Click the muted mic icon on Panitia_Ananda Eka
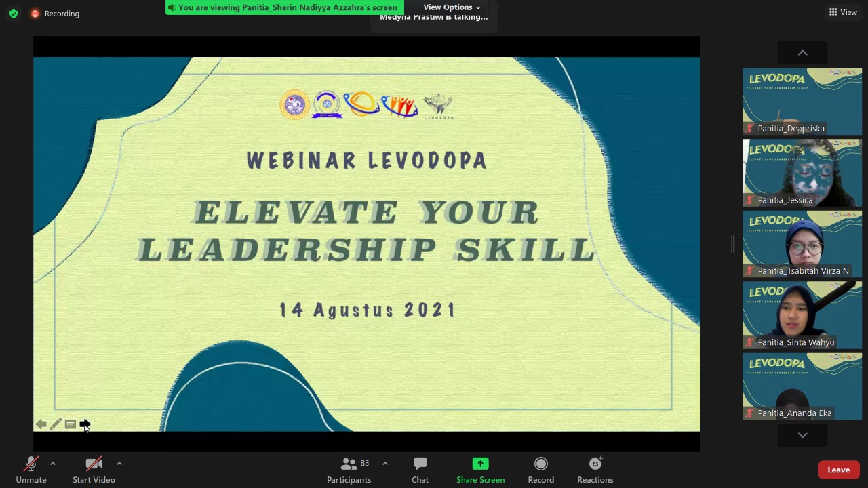868x488 pixels. point(750,413)
